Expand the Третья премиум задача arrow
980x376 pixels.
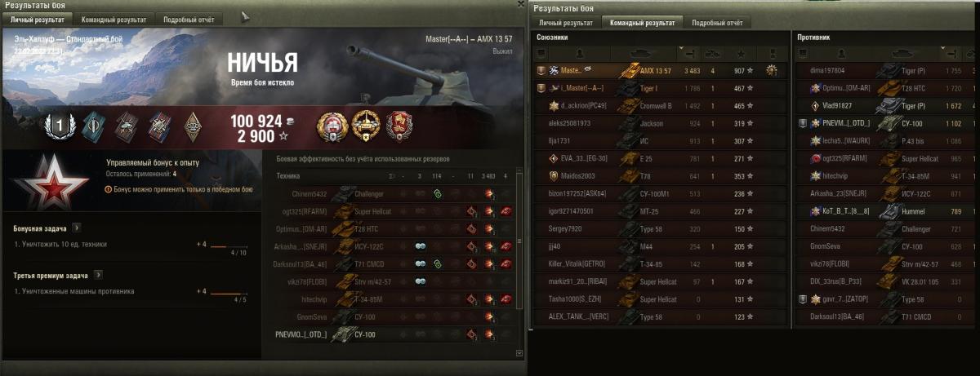97,275
